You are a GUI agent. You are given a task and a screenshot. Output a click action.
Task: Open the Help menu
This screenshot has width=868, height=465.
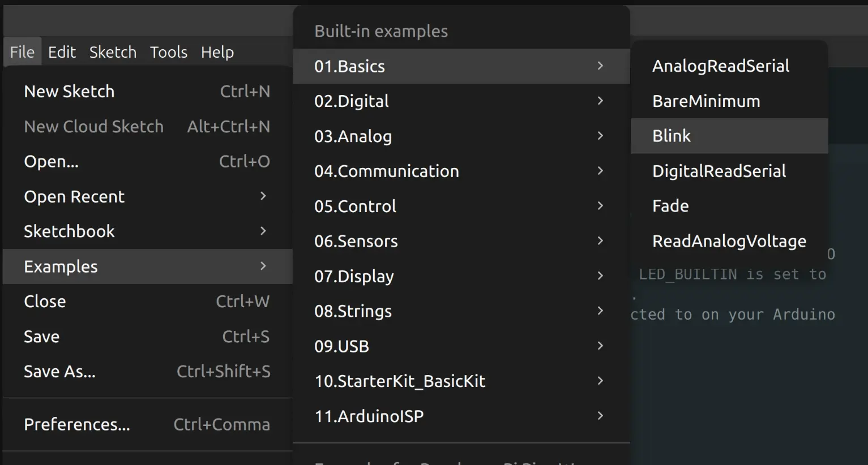pos(217,51)
